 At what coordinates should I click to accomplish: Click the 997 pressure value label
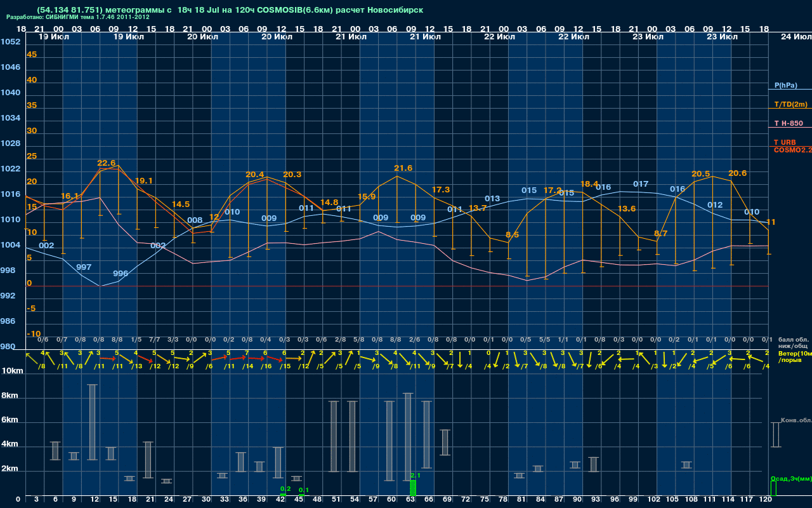pos(84,267)
